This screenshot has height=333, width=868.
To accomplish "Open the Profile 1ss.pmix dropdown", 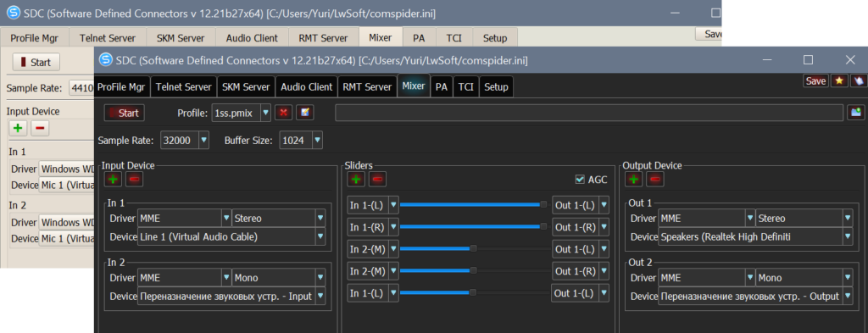I will (x=265, y=113).
